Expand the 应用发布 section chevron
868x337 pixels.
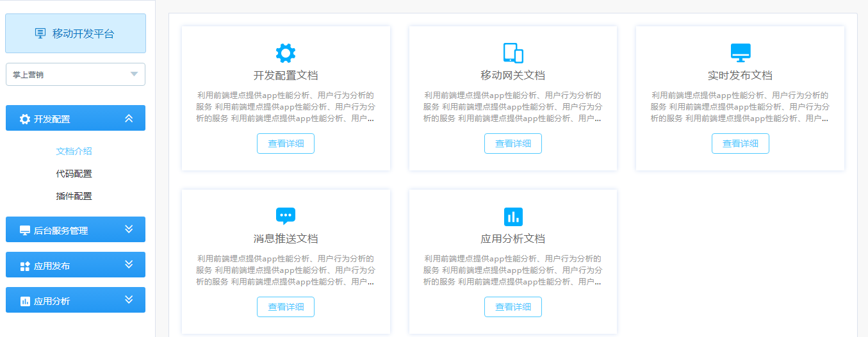click(x=129, y=265)
